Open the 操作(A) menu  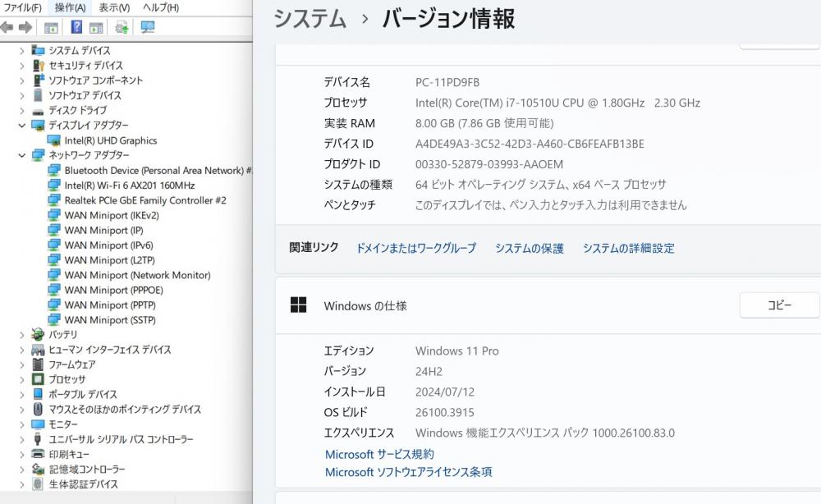[70, 7]
